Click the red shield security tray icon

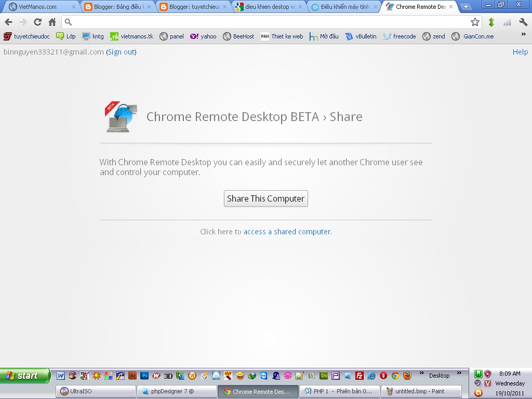(487, 374)
